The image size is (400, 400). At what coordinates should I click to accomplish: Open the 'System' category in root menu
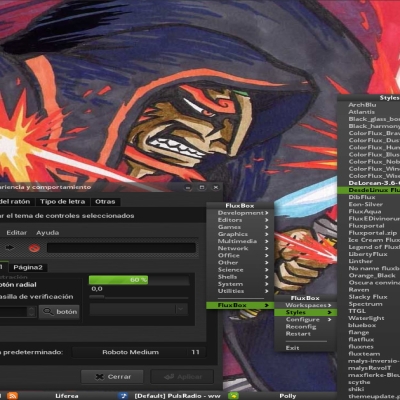(240, 284)
